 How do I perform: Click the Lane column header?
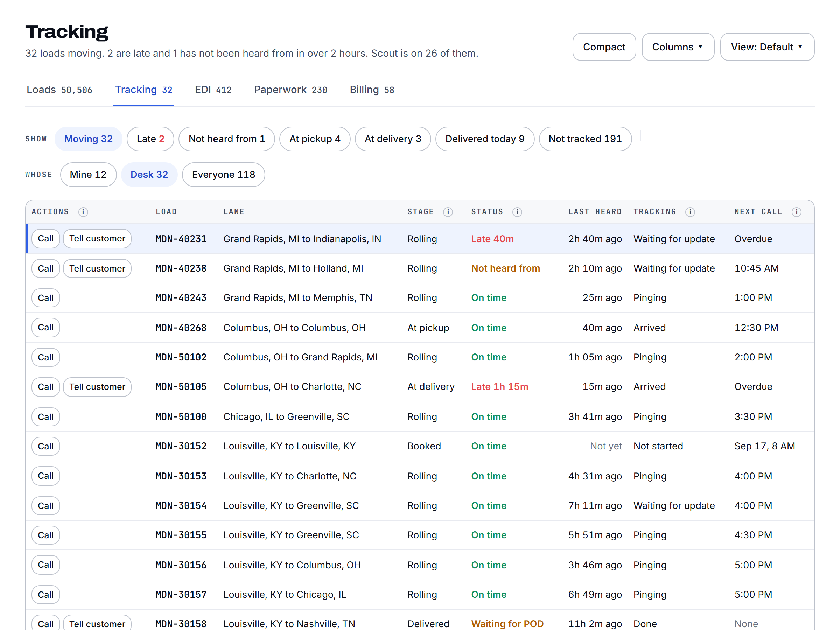point(234,211)
